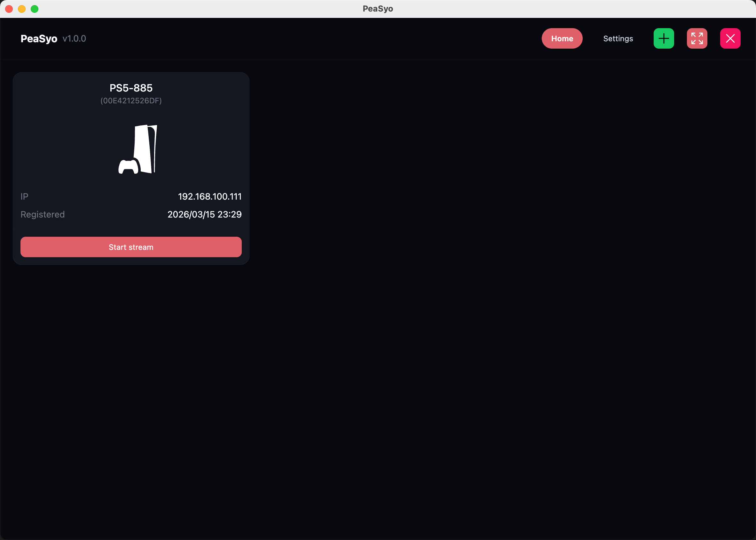This screenshot has height=540, width=756.
Task: Click the console ID (00E4212526DF)
Action: (x=131, y=101)
